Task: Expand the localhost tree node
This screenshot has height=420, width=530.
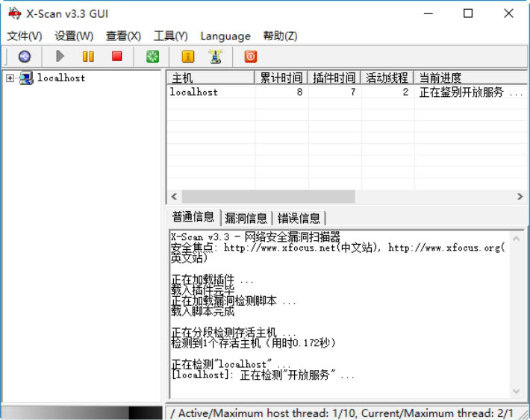Action: (x=10, y=78)
